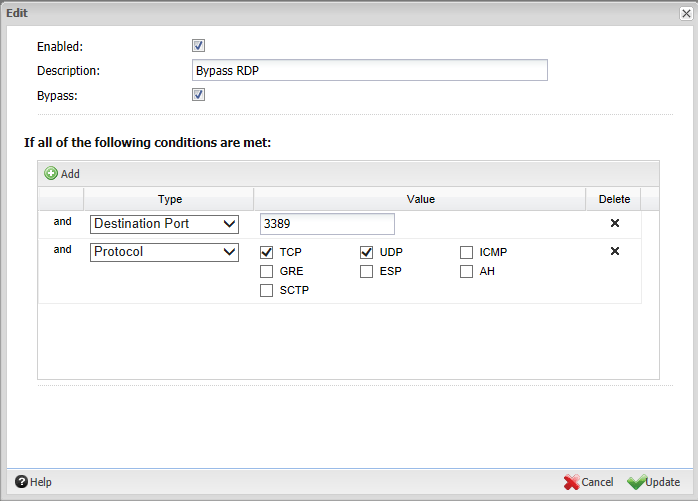The width and height of the screenshot is (698, 501).
Task: Uncheck the UDP protocol checkbox
Action: 367,252
